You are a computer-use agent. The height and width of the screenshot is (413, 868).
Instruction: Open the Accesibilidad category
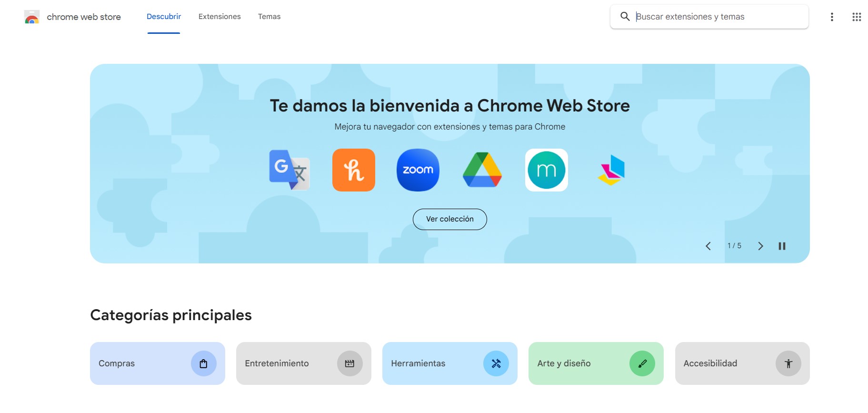pos(742,363)
